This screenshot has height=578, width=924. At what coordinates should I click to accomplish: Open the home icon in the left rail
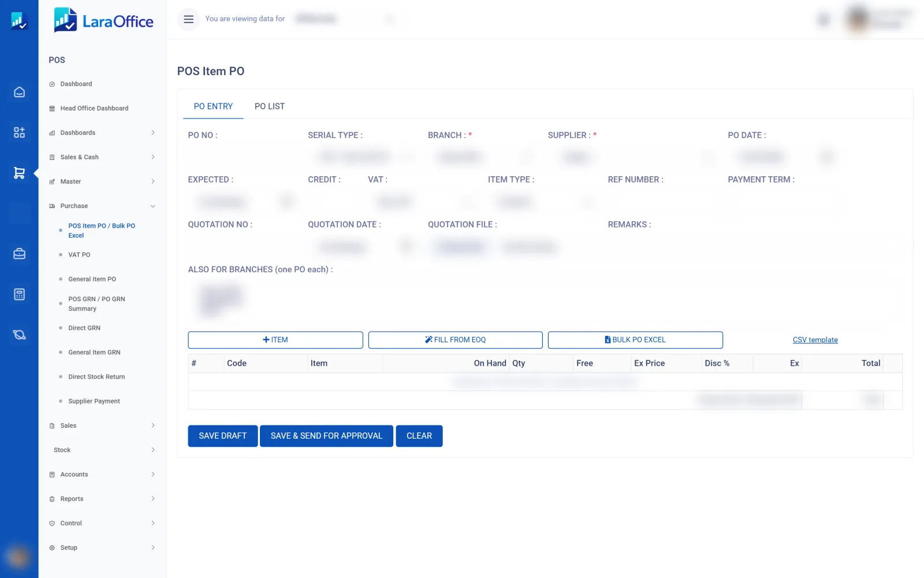click(19, 92)
